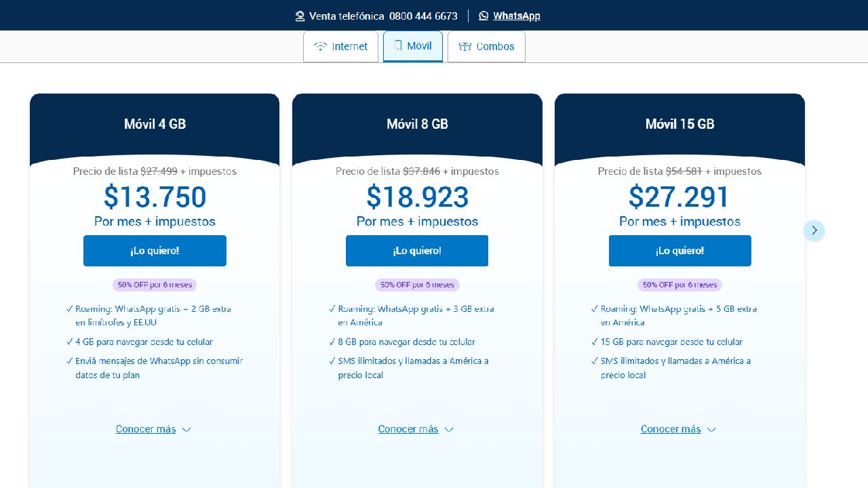
Task: Expand Conocer más for Móvil 8 GB
Action: pyautogui.click(x=416, y=429)
